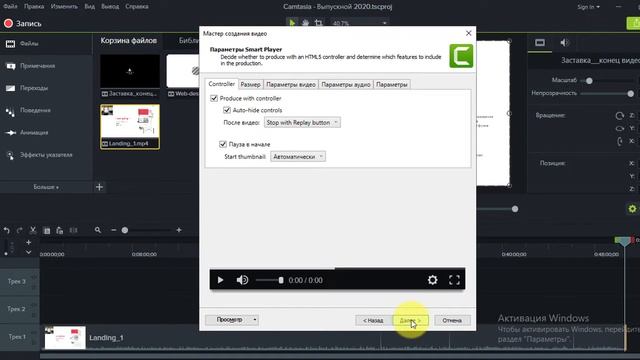Toggle Smart Player fullscreen mode
This screenshot has width=640, height=360.
pos(454,280)
